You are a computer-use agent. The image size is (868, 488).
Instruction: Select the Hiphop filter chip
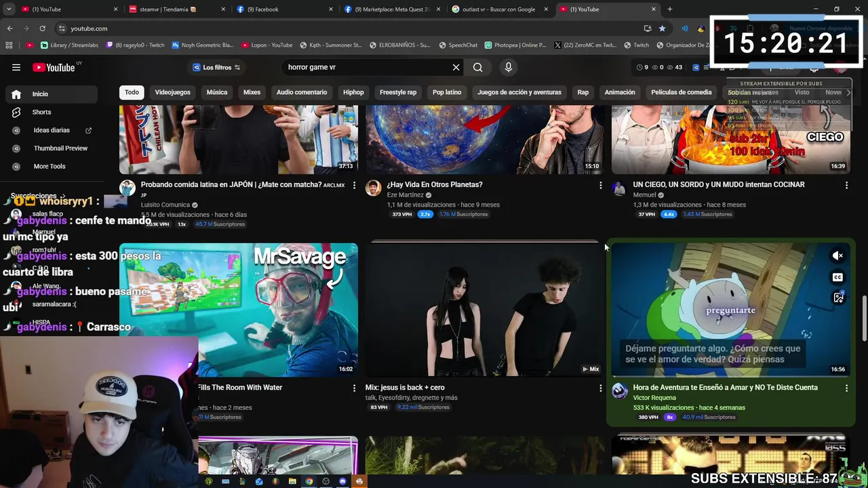tap(353, 92)
